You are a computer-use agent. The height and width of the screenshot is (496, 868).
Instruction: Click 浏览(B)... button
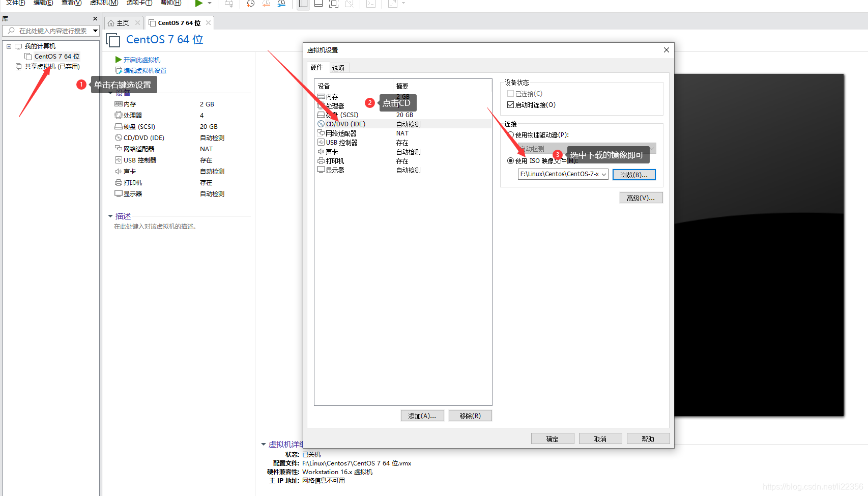(x=634, y=175)
